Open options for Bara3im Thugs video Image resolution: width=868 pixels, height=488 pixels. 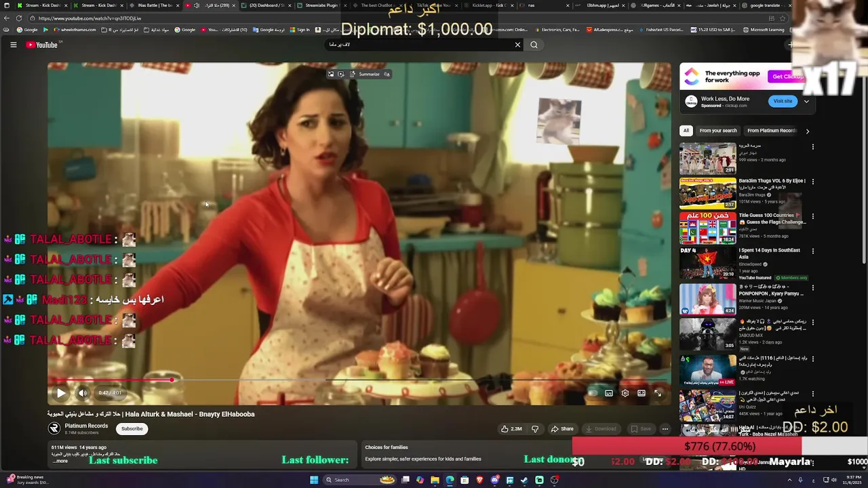point(812,182)
